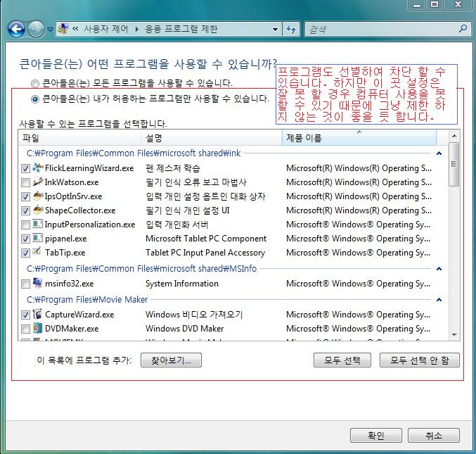Click the System Information description text

pos(182,284)
